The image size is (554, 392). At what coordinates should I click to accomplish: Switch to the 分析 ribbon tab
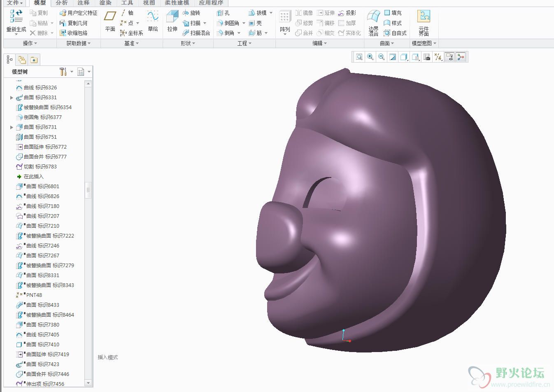[62, 3]
